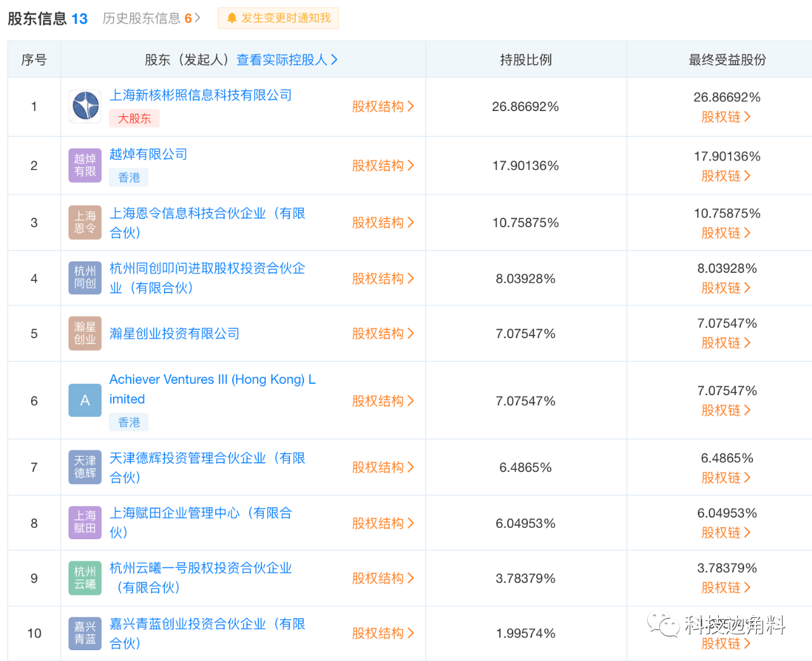Open 股权链 under 6.04953%
Viewport: 812px width, 661px height.
[726, 533]
